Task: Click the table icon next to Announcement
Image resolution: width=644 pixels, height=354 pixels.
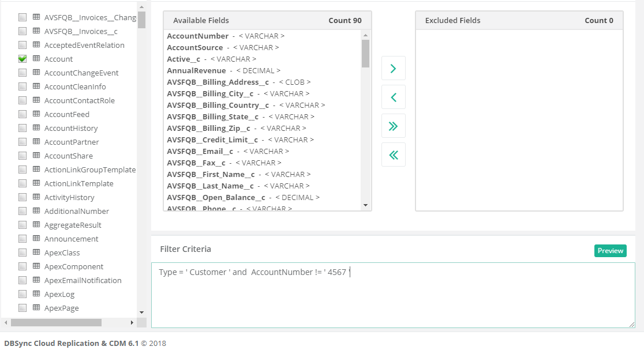Action: [36, 239]
